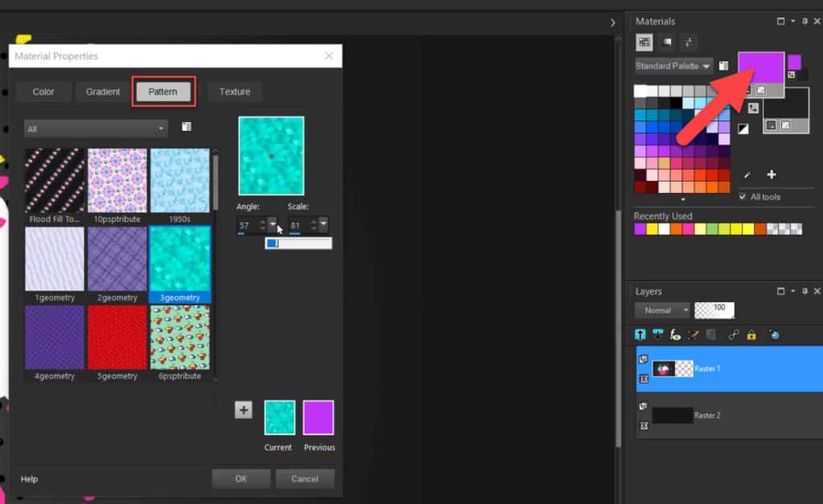This screenshot has width=823, height=504.
Task: Click the New Mask Layer icon
Action: [x=657, y=334]
